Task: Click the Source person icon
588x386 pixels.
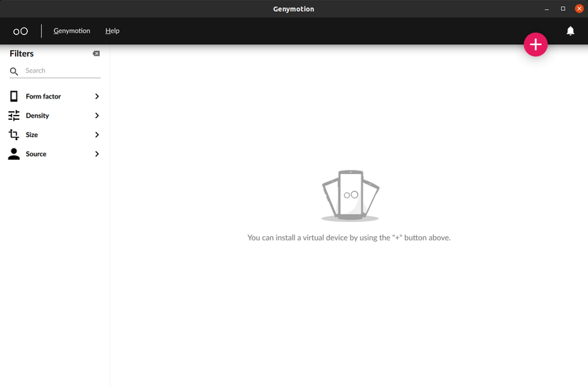Action: pos(14,153)
